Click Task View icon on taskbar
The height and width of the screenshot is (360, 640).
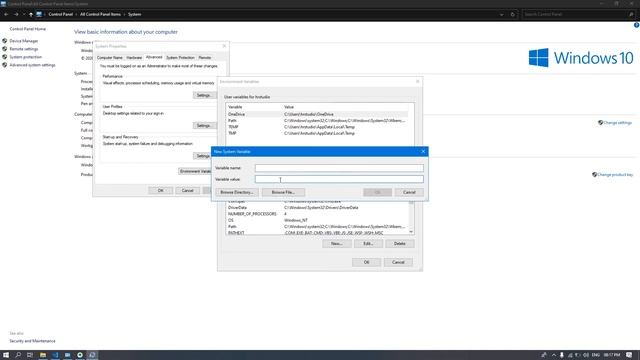point(30,355)
